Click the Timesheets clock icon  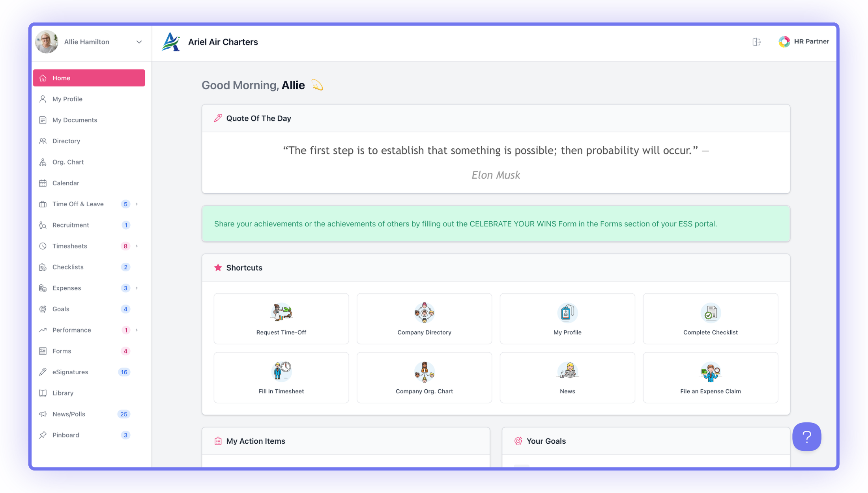pos(43,246)
